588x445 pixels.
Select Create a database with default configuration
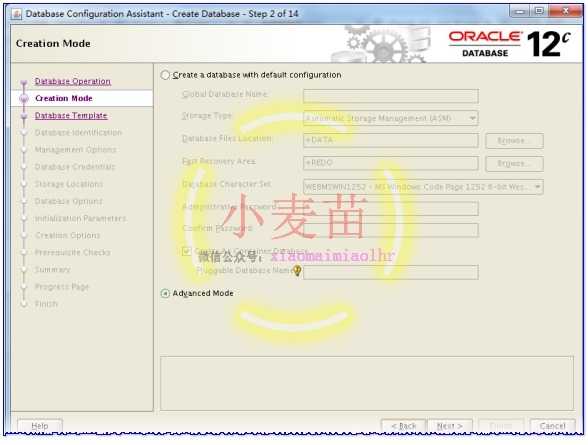[x=165, y=75]
